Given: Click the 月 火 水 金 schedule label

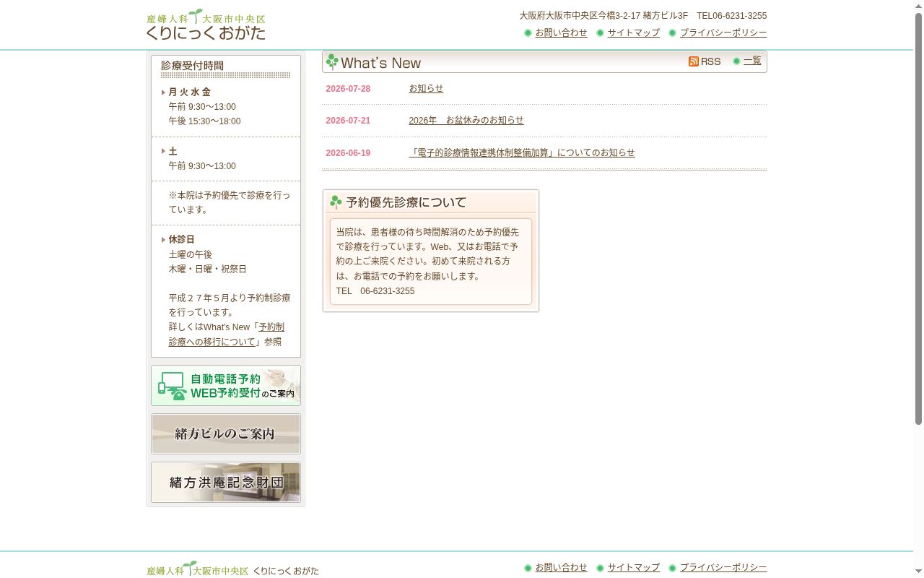Looking at the screenshot, I should 190,92.
